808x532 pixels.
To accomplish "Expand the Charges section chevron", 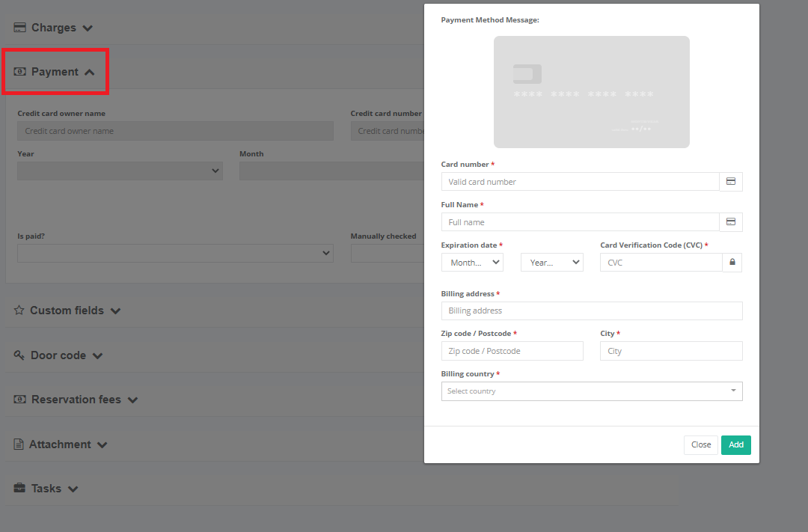I will click(x=88, y=28).
